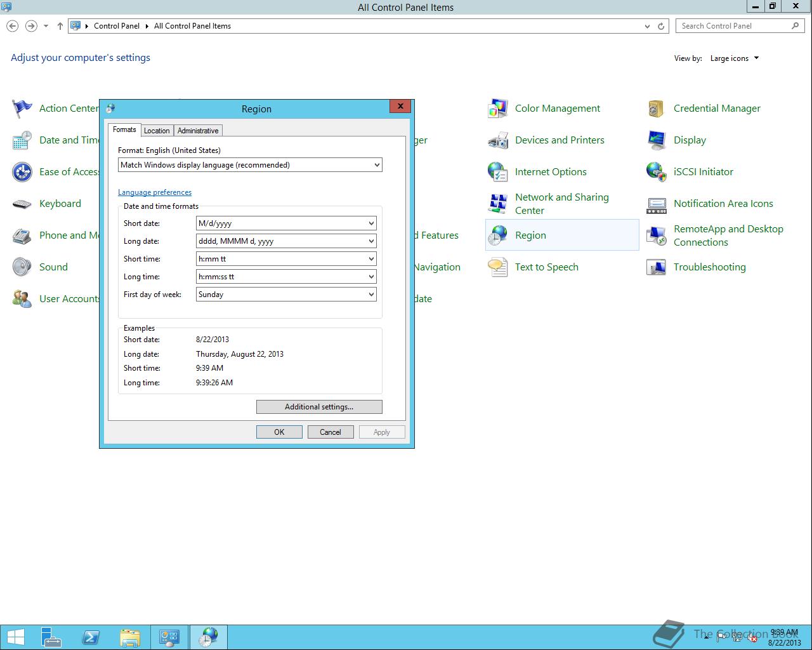
Task: Click the Troubleshooting label link
Action: tap(710, 267)
